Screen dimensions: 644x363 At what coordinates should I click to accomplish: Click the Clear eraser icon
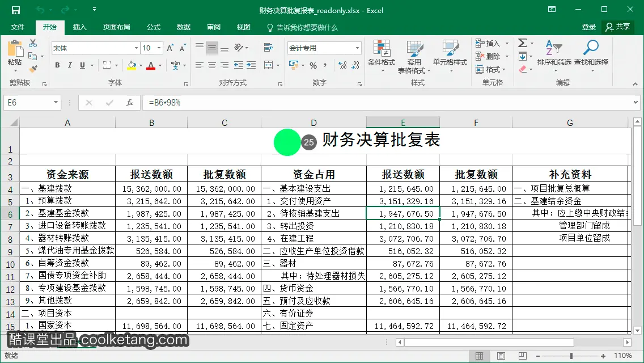(x=523, y=69)
